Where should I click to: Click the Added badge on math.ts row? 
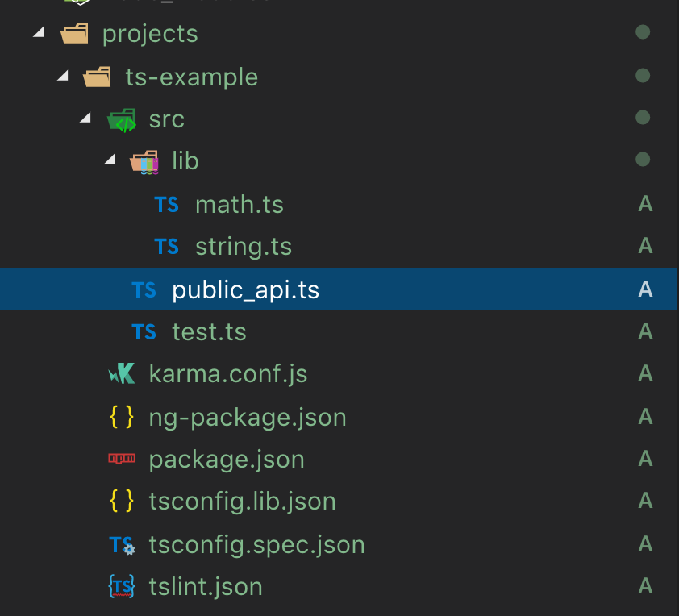pyautogui.click(x=645, y=203)
